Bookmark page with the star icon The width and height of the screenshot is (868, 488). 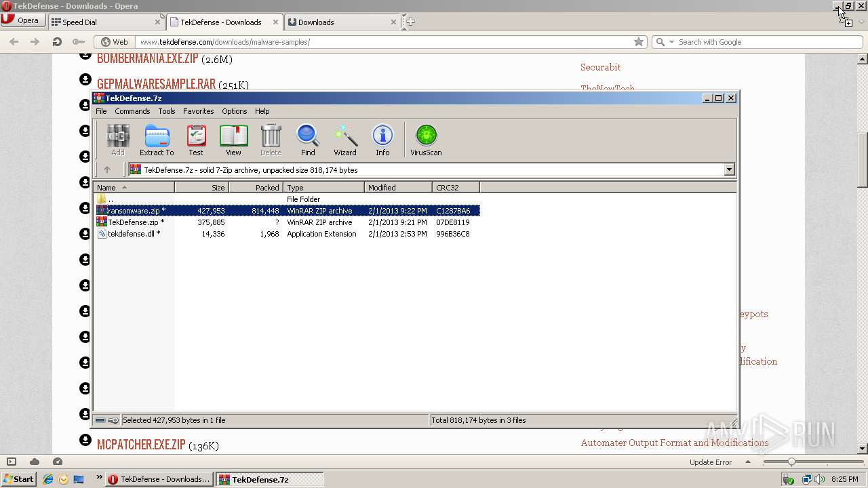(x=638, y=42)
